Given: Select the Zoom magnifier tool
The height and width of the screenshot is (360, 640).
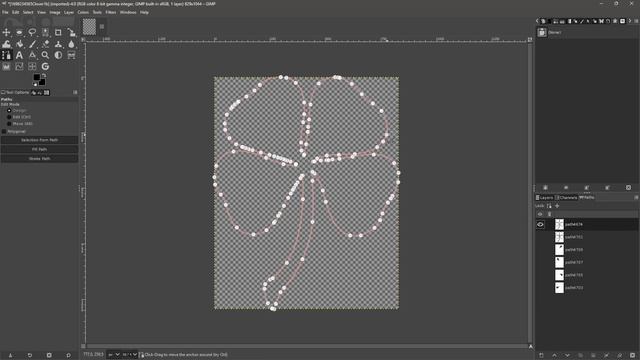Looking at the screenshot, I should tap(45, 55).
